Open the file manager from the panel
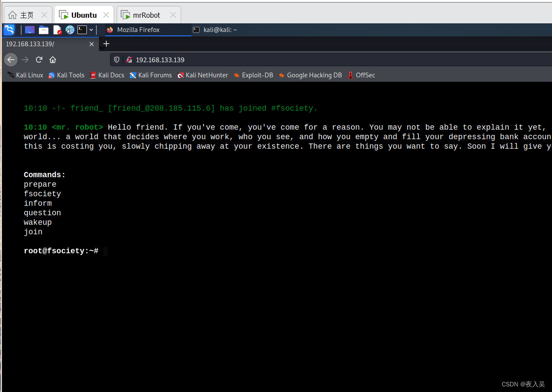The width and height of the screenshot is (552, 392). 43,29
